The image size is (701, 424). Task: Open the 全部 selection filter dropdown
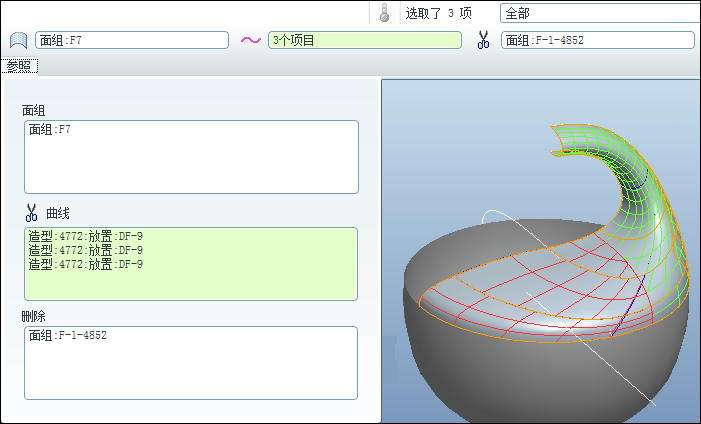[x=600, y=13]
